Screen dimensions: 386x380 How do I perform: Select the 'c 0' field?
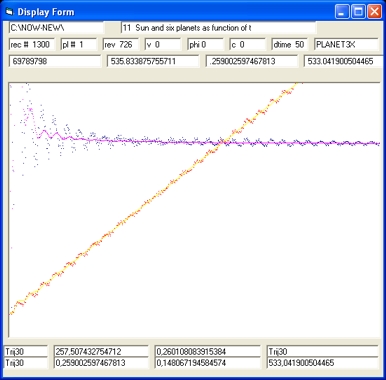coord(248,44)
